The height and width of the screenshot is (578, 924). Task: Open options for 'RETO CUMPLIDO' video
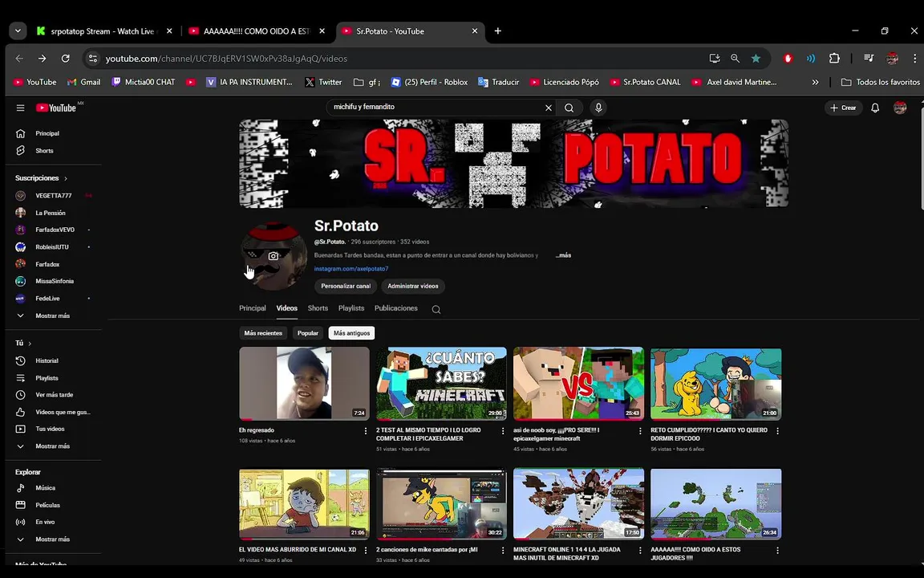pos(777,431)
